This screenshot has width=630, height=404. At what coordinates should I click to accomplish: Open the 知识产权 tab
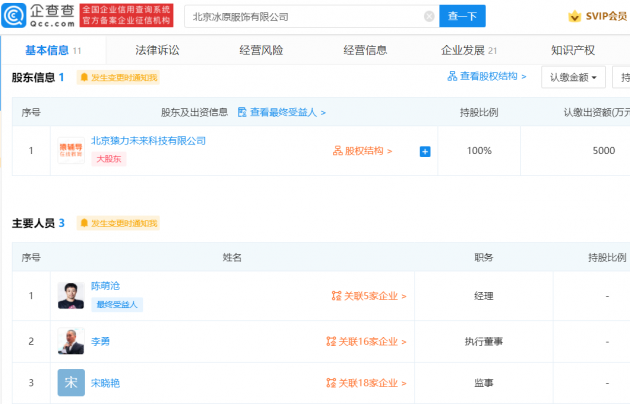573,50
